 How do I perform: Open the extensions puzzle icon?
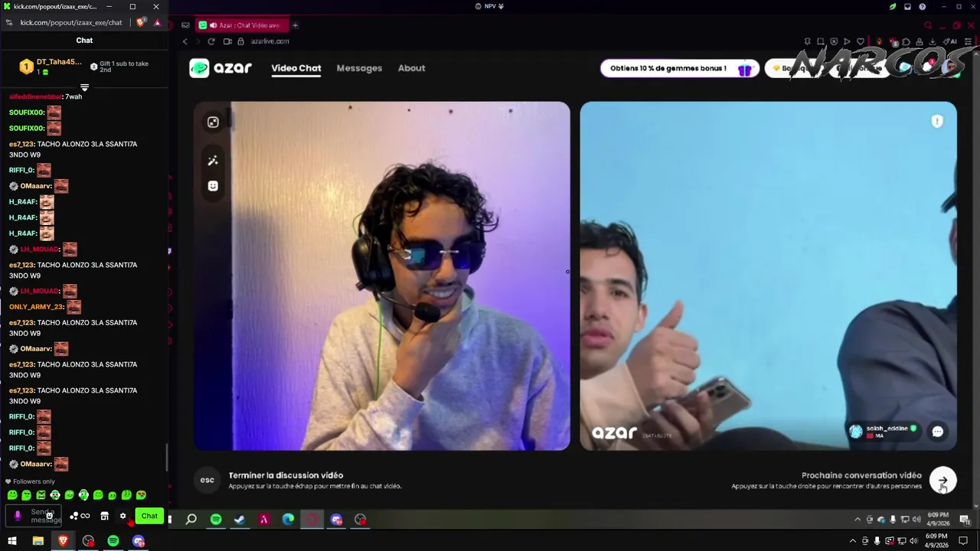click(x=906, y=41)
